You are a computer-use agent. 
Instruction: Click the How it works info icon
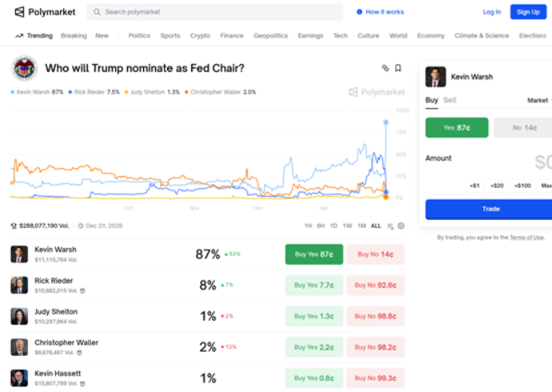pos(358,12)
